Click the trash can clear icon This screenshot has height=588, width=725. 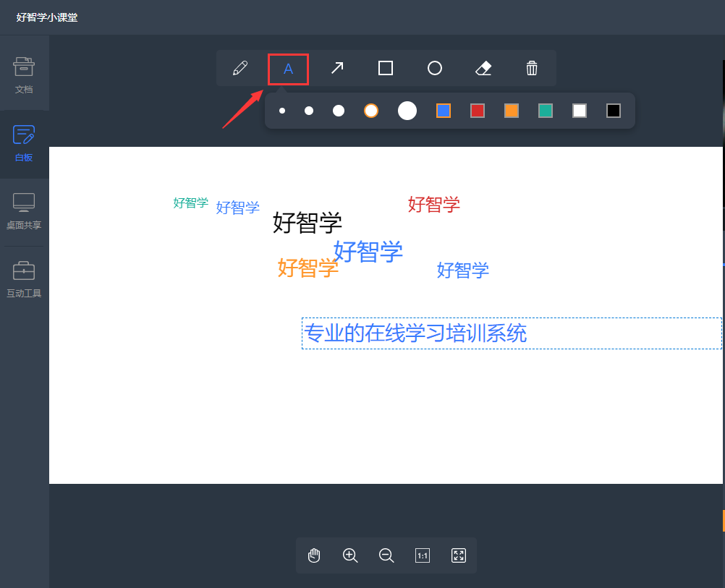pyautogui.click(x=532, y=69)
